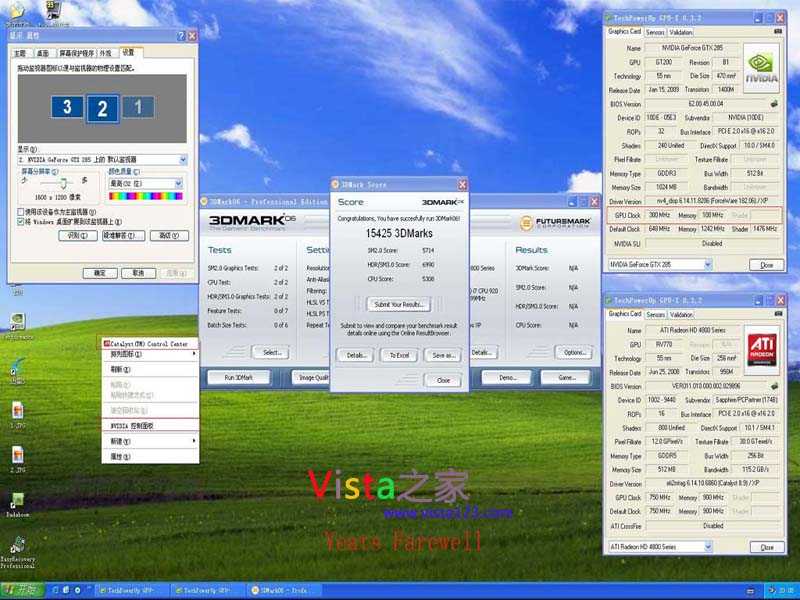Image resolution: width=800 pixels, height=600 pixels.
Task: Click the 高级 (Advanced) button
Action: pyautogui.click(x=169, y=236)
